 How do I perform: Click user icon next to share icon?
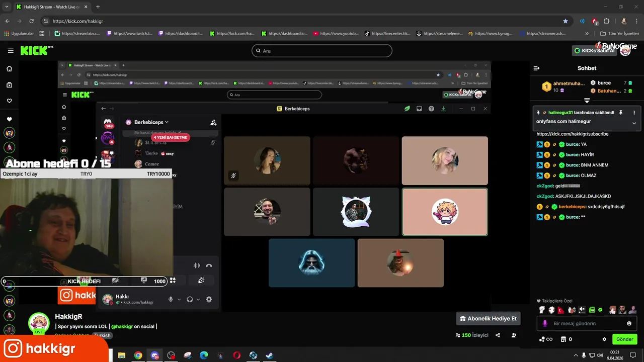tap(514, 335)
